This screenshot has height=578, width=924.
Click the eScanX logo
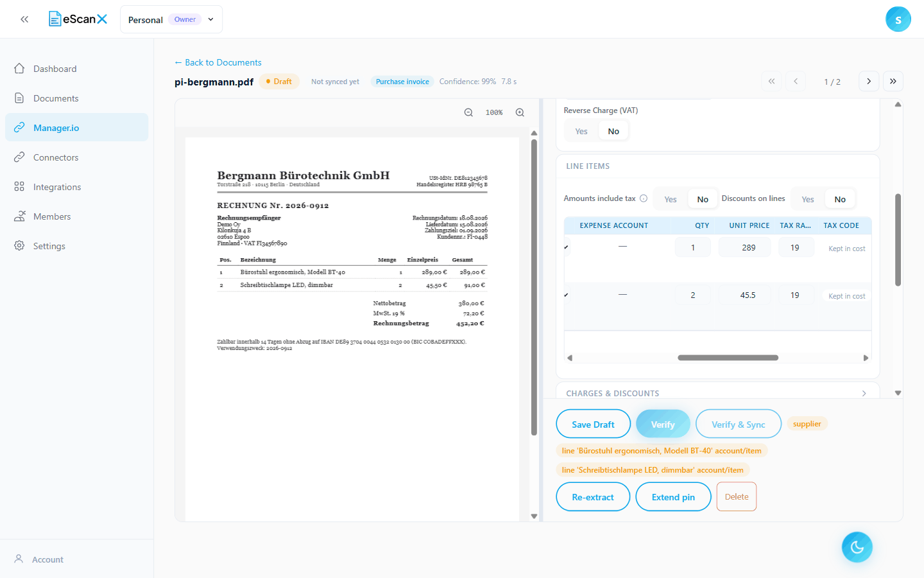[x=78, y=19]
